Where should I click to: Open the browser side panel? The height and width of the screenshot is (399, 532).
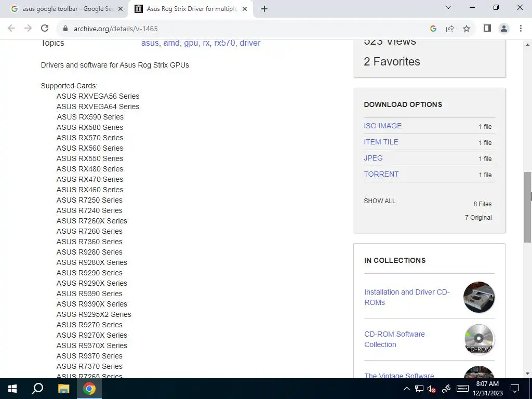coord(487,29)
